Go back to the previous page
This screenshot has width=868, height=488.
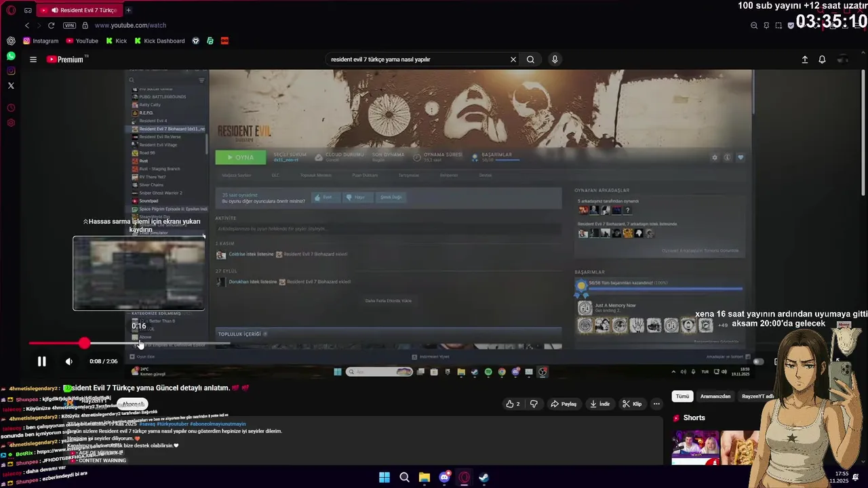click(26, 25)
